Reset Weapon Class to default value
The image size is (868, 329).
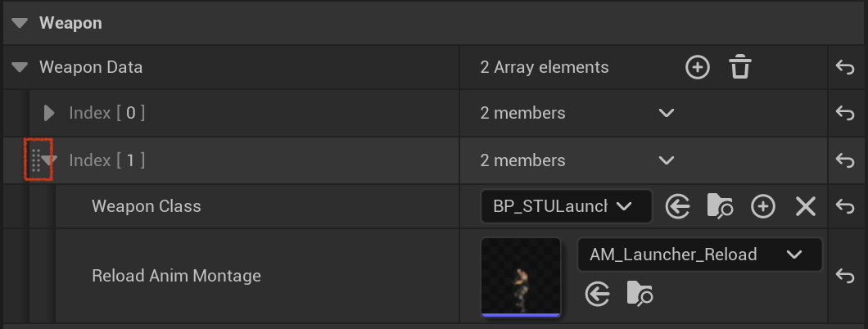(x=845, y=206)
